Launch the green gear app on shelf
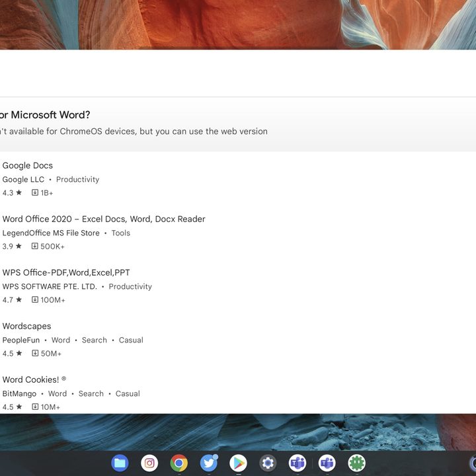 [x=357, y=463]
